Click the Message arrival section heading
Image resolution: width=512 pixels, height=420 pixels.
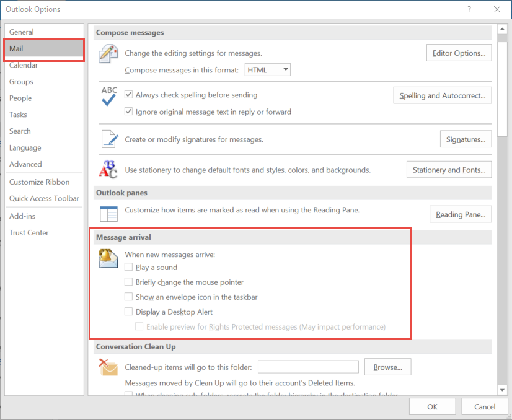(x=123, y=237)
